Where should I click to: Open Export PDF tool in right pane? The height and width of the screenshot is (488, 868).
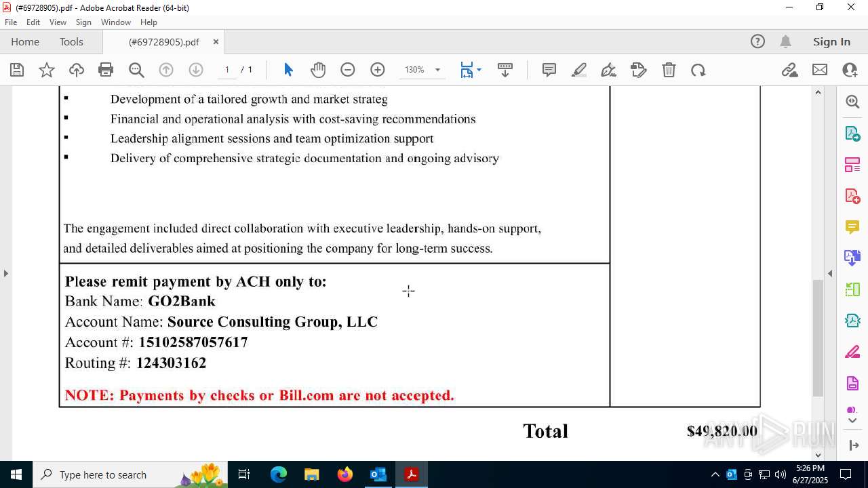coord(852,134)
